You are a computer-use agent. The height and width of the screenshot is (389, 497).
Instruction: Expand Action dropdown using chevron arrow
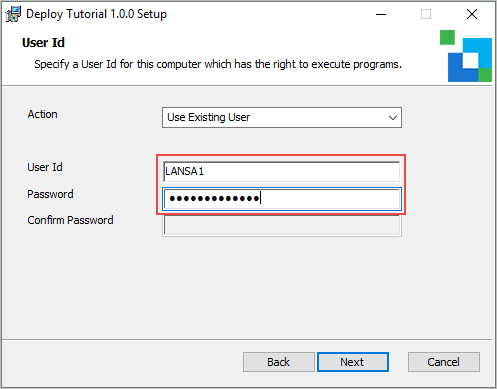[393, 118]
